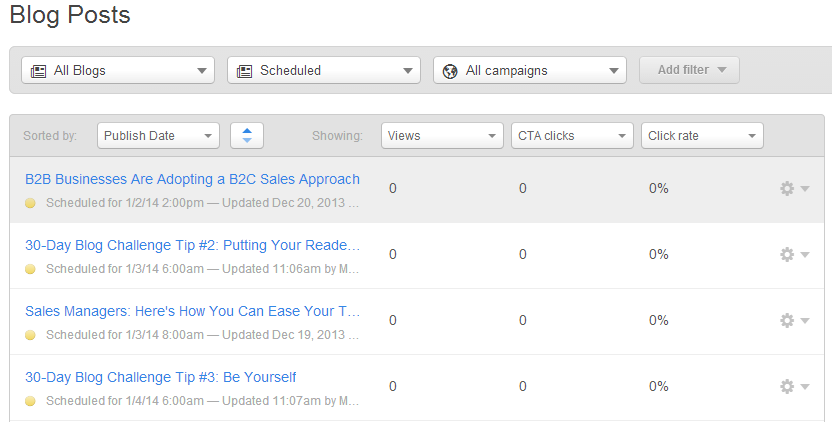
Task: Click the blog icon in All Blogs filter
Action: tap(38, 71)
